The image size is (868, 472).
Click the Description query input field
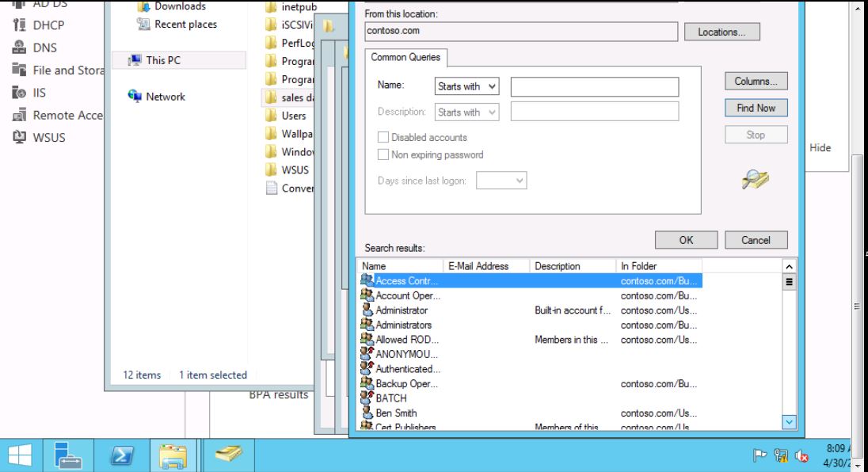(595, 111)
